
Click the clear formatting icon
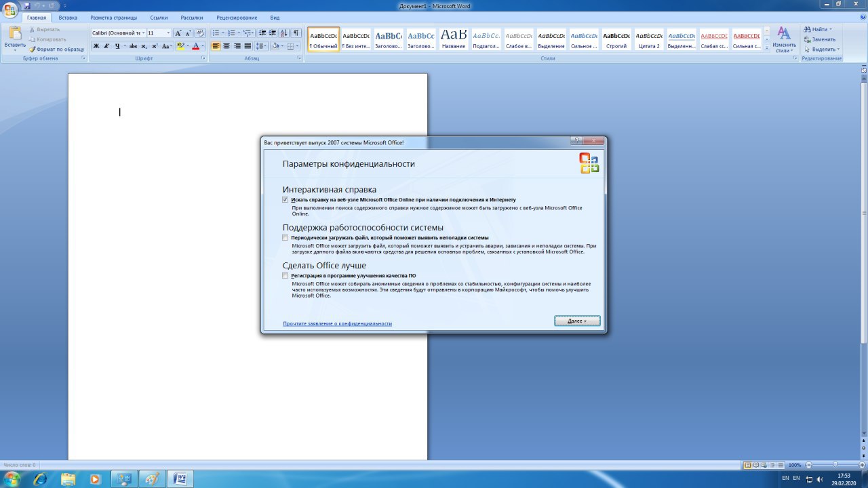(200, 33)
